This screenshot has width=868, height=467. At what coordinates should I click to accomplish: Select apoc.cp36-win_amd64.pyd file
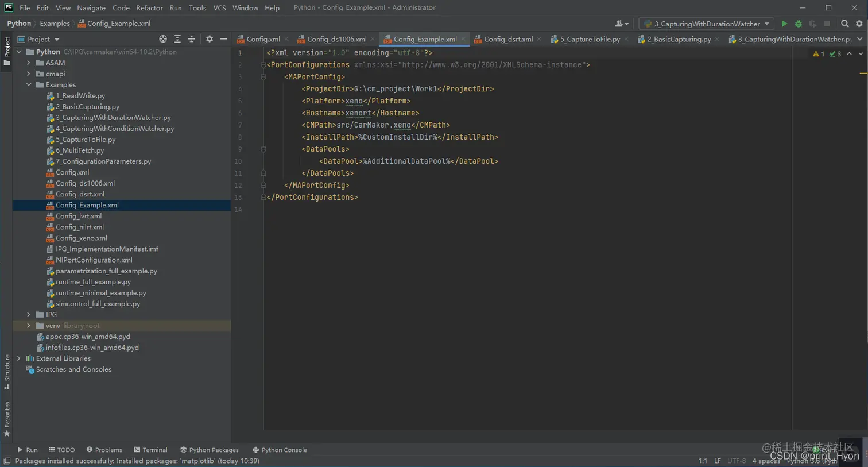coord(88,337)
